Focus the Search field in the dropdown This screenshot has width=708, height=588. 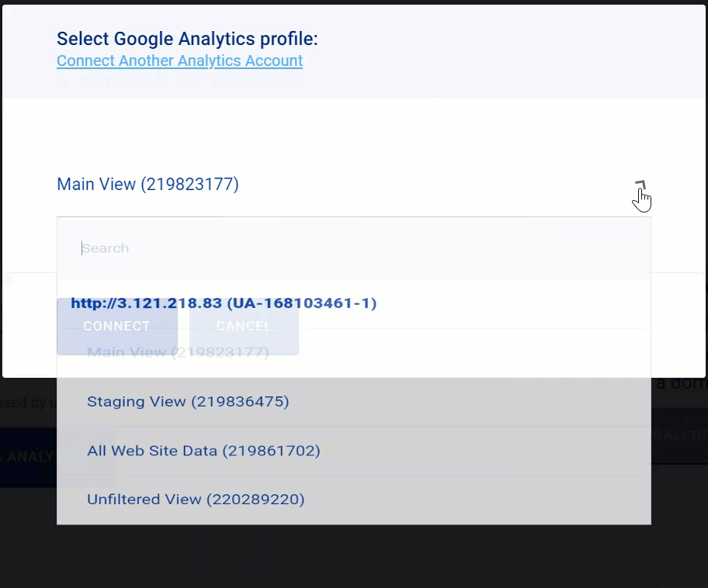[x=353, y=248]
